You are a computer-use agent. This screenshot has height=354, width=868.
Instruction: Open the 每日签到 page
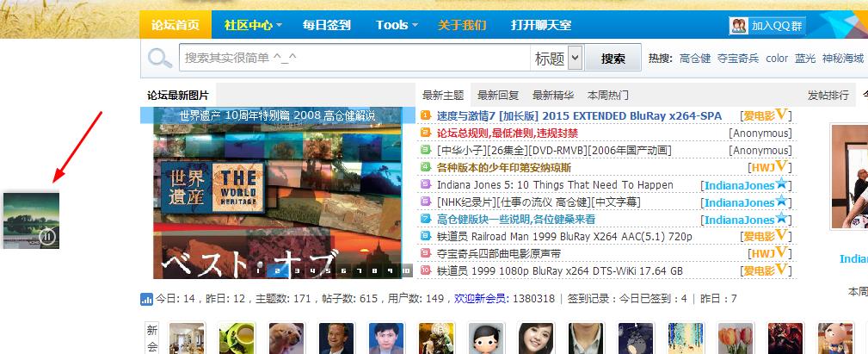click(327, 25)
